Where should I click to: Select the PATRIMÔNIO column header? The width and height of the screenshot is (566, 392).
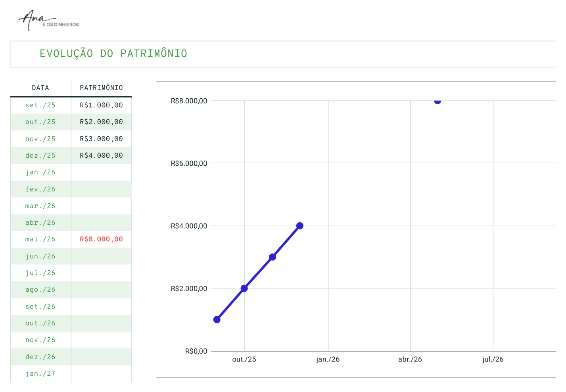coord(101,88)
